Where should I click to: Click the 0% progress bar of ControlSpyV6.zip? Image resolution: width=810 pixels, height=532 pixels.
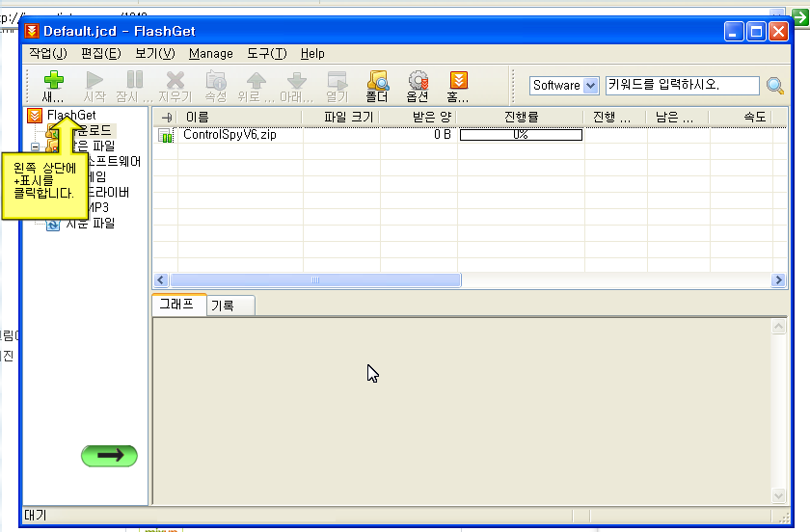pyautogui.click(x=521, y=135)
